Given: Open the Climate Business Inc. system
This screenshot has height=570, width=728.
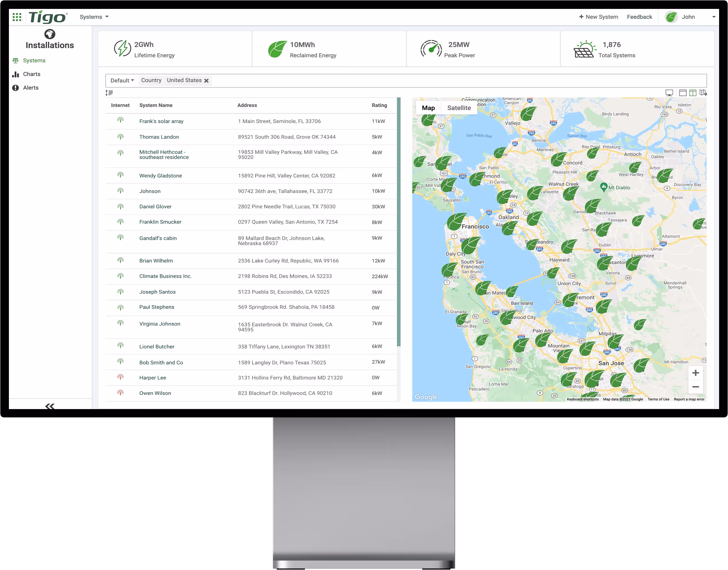Looking at the screenshot, I should click(x=165, y=276).
